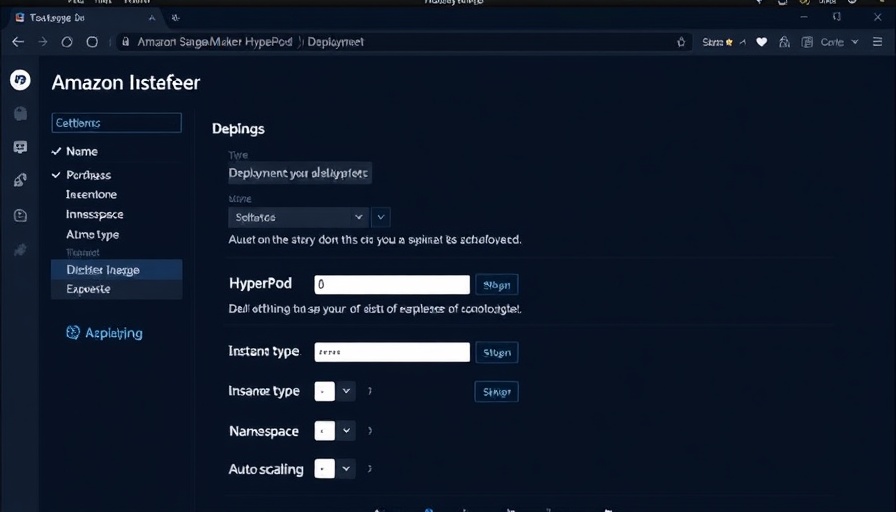Open the Auto scaling dropdown arrow

[346, 469]
